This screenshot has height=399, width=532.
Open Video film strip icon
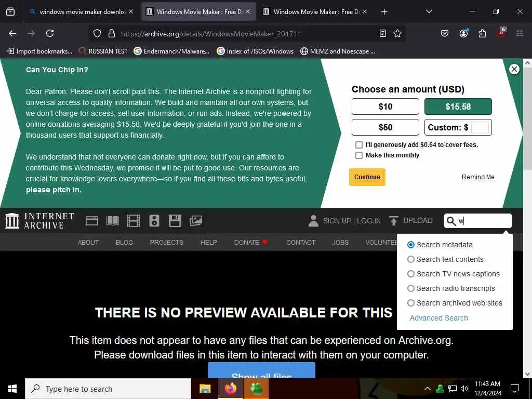(x=134, y=221)
